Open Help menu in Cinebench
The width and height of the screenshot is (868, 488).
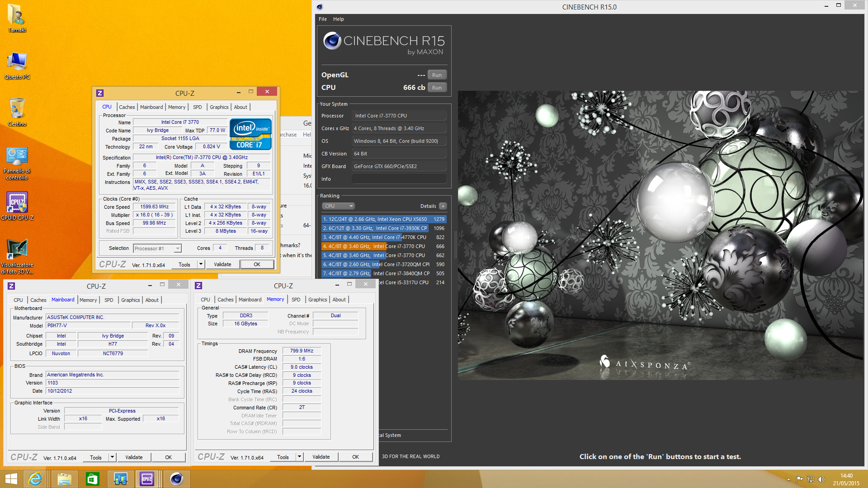[339, 19]
